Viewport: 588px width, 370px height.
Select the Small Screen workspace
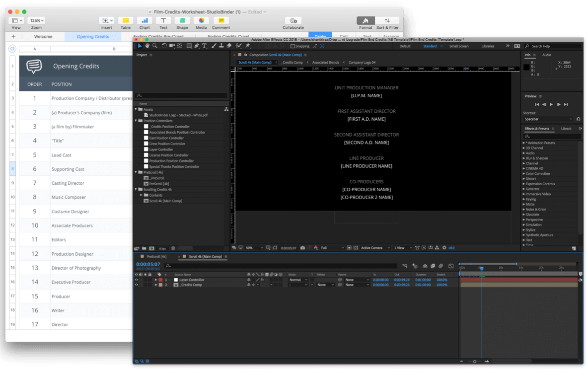459,46
